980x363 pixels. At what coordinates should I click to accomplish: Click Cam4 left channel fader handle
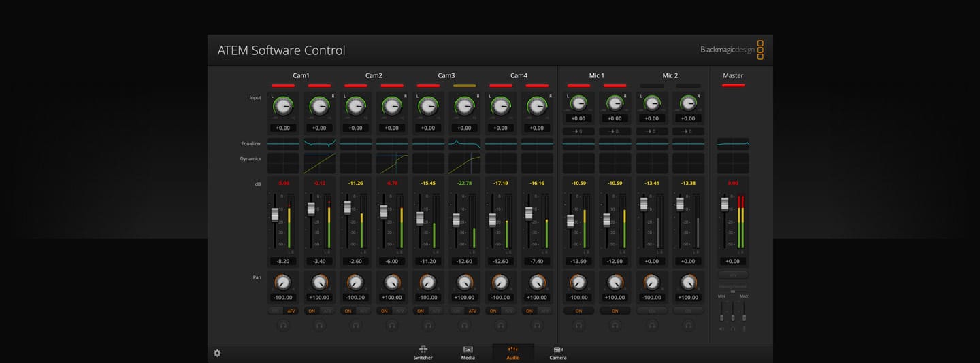492,220
